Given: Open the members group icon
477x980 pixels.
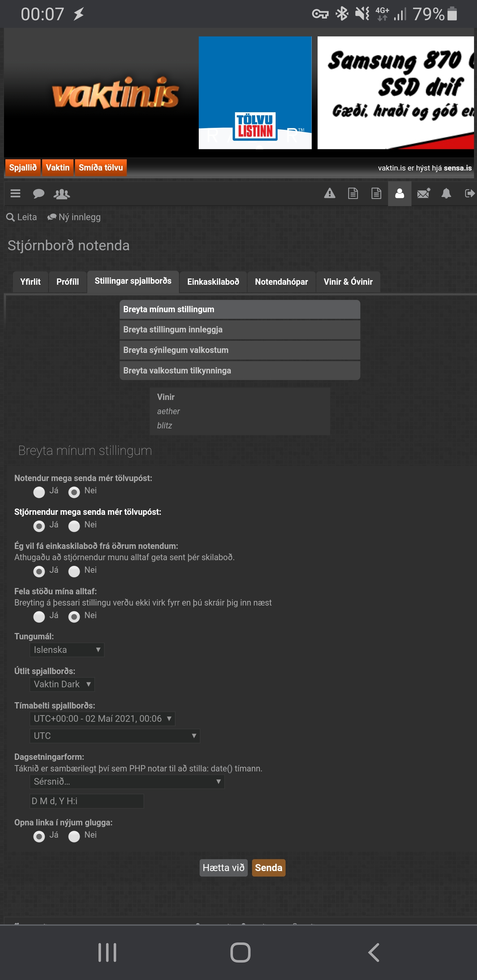Looking at the screenshot, I should click(62, 194).
